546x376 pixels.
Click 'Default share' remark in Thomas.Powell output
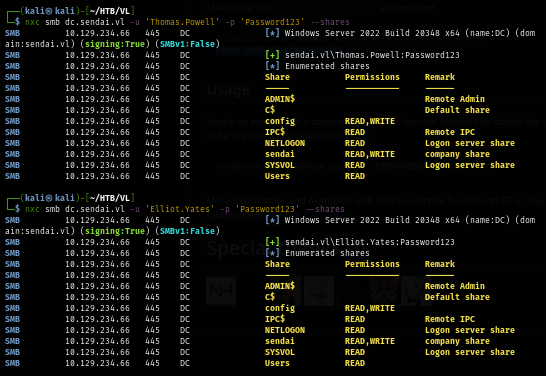click(x=457, y=110)
